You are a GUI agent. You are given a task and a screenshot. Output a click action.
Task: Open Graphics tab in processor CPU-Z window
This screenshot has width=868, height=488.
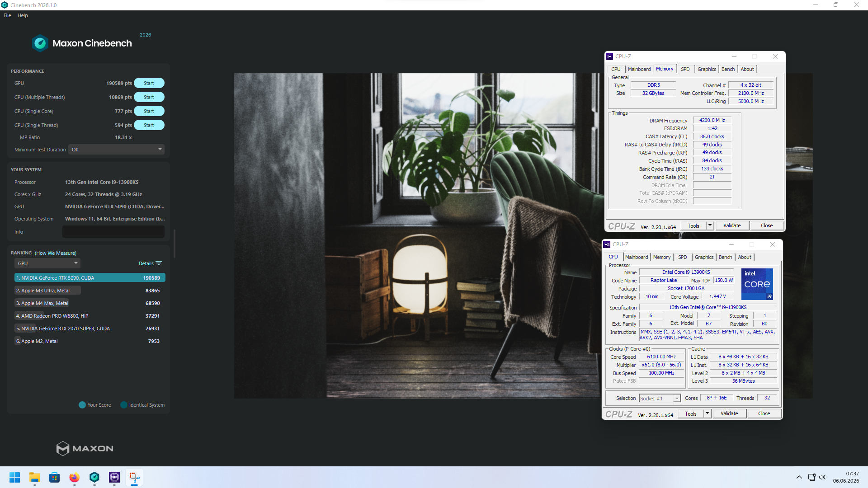pos(704,257)
